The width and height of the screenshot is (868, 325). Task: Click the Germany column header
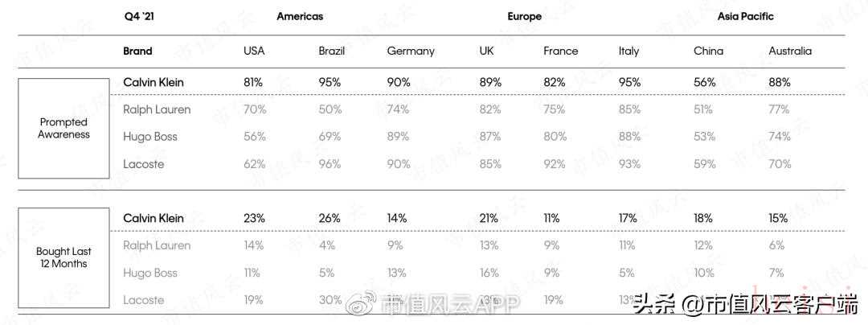point(410,51)
